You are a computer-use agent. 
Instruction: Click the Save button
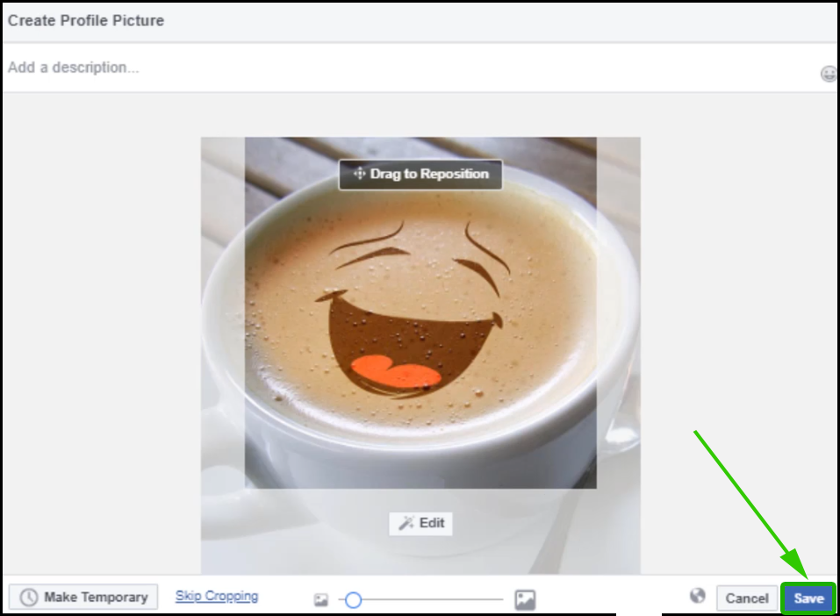808,598
